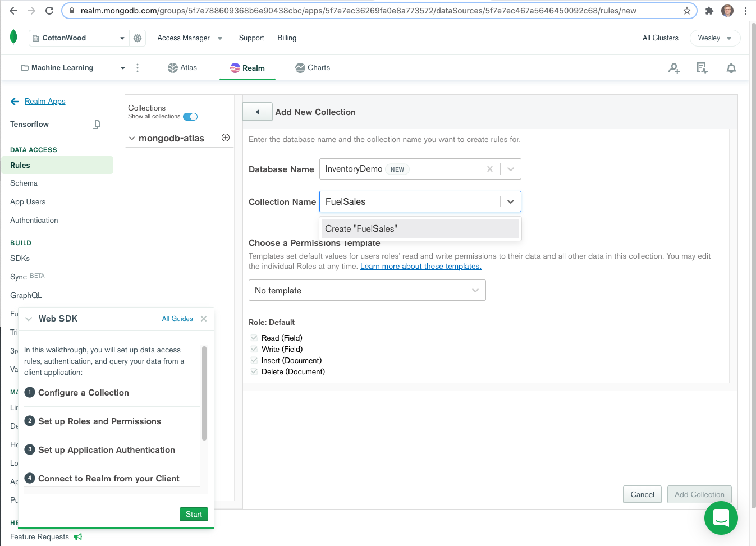The image size is (756, 546).
Task: Open the No template permissions dropdown
Action: click(367, 290)
